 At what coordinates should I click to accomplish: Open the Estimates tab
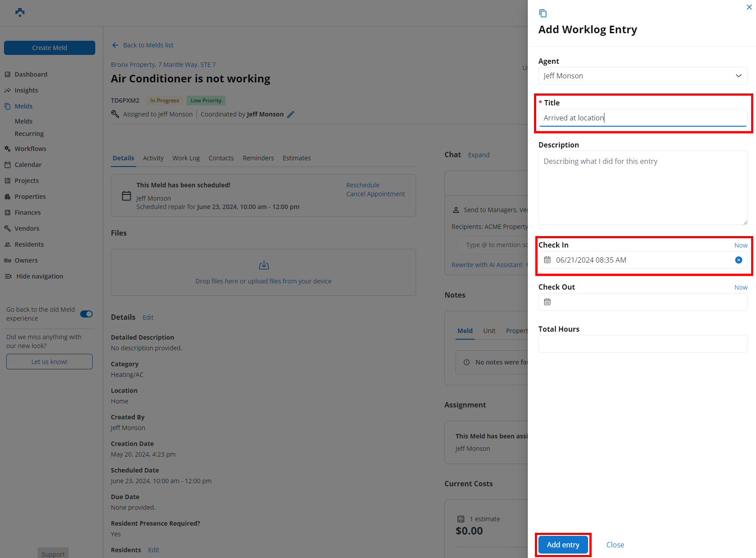tap(296, 158)
